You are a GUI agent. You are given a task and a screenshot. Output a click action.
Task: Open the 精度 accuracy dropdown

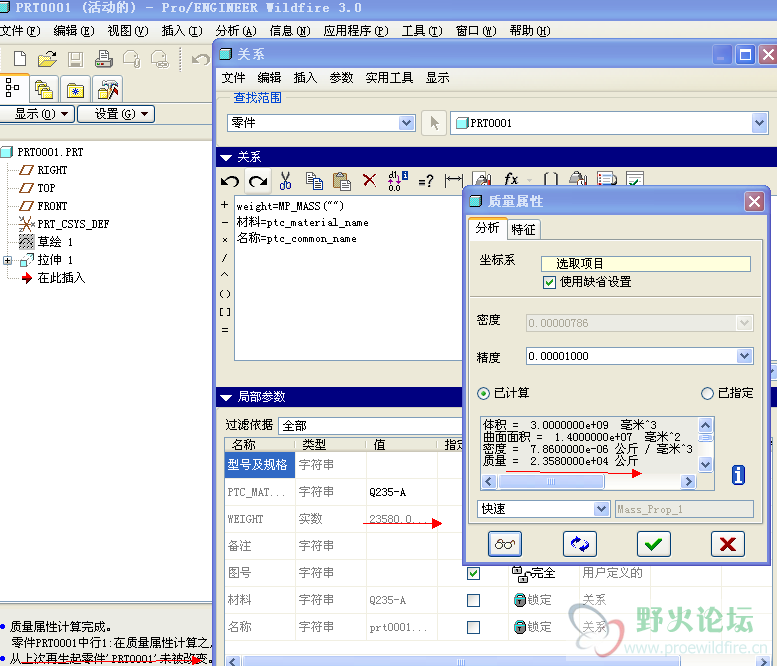(x=744, y=356)
